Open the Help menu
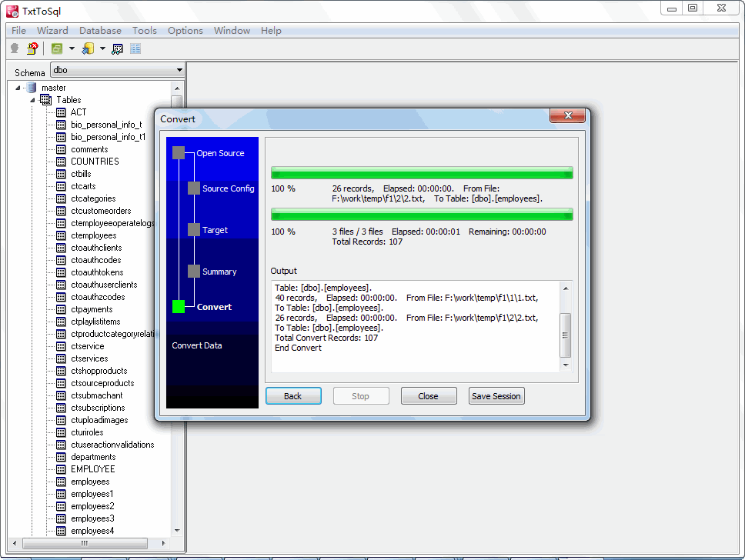This screenshot has height=560, width=745. [271, 31]
